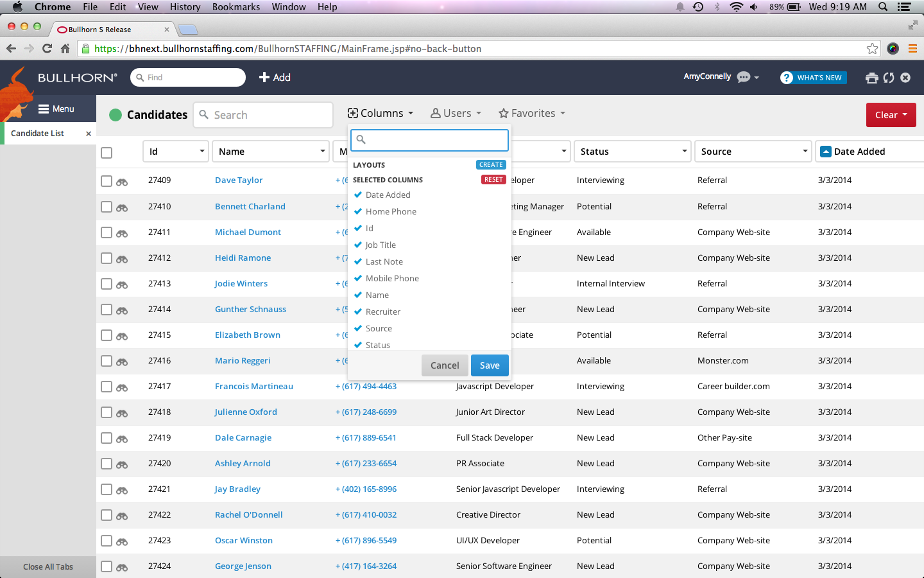Open the AmyConnelly user dropdown arrow
This screenshot has height=578, width=924.
(x=757, y=78)
